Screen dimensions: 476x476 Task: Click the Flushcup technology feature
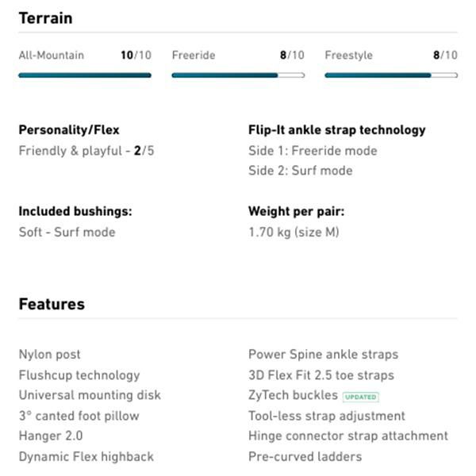click(x=79, y=375)
